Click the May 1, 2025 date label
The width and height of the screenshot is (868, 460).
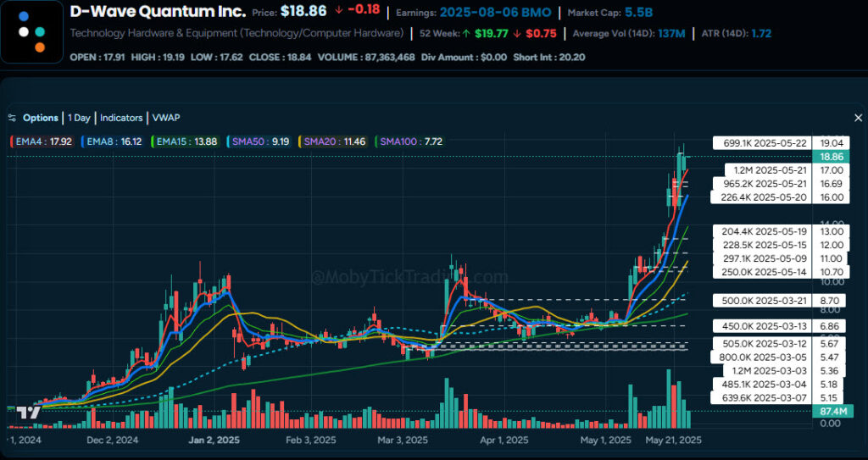[x=605, y=440]
